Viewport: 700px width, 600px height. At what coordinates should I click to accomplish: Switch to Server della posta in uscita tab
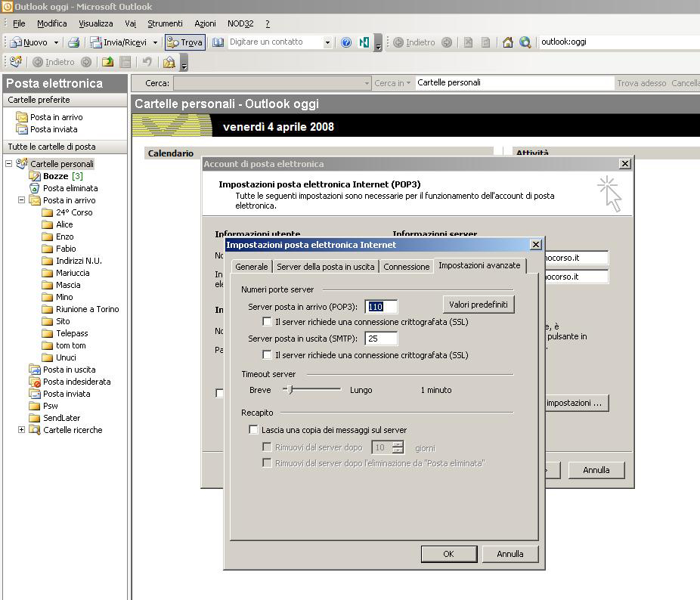pyautogui.click(x=326, y=267)
